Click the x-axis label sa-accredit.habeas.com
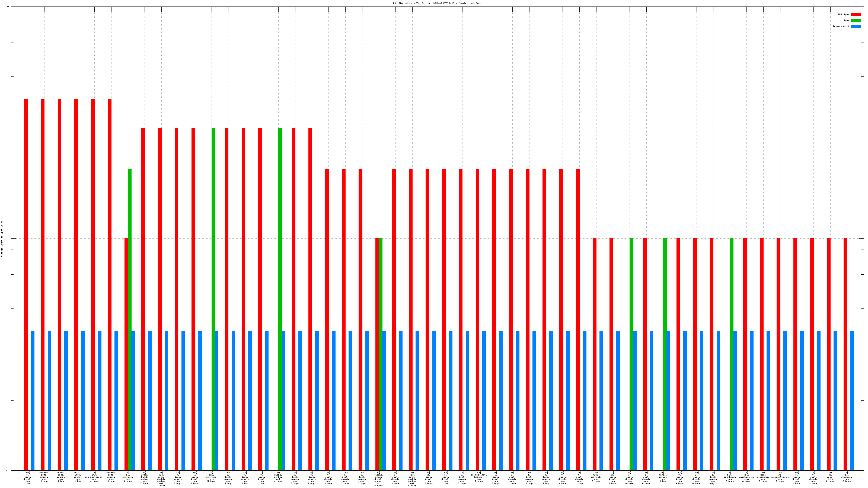The image size is (868, 488). click(479, 477)
